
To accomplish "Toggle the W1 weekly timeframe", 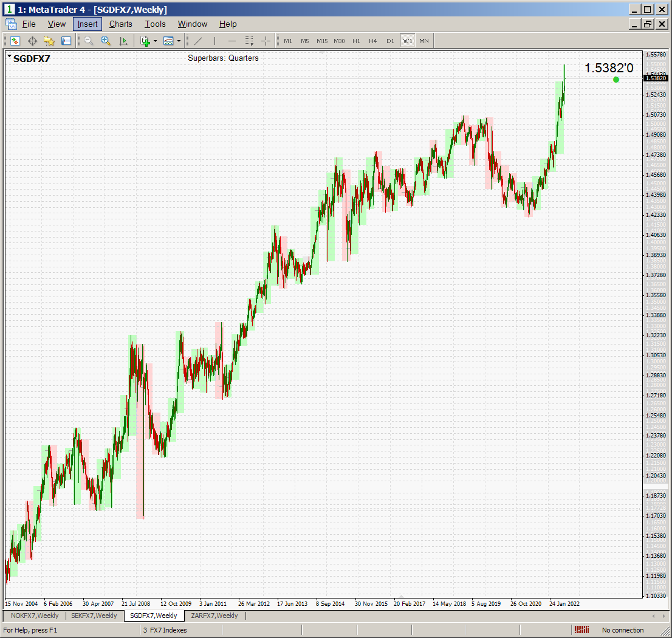I will [407, 41].
